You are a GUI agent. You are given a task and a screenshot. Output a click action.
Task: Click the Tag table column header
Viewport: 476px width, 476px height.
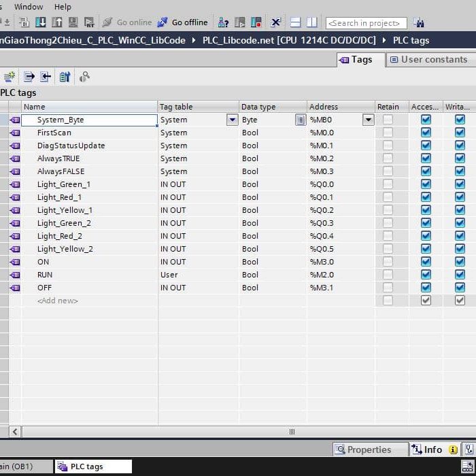[x=199, y=107]
